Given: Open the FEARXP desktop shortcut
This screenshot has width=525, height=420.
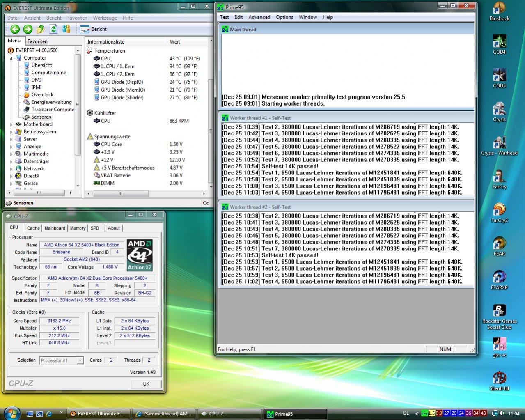Looking at the screenshot, I should pyautogui.click(x=499, y=280).
